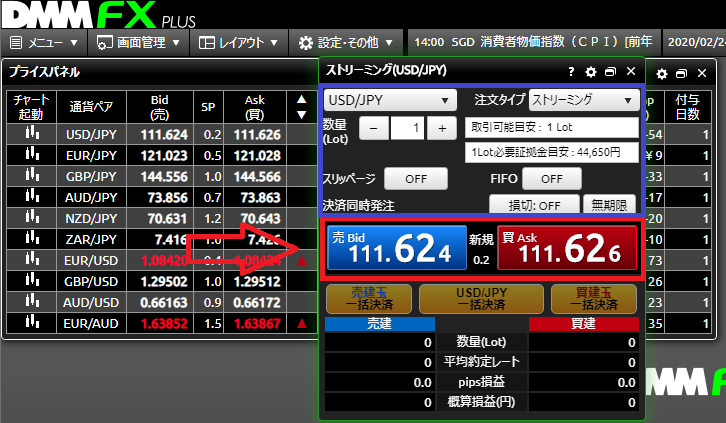Click the 通貨ペア column header
726x423 pixels.
tap(91, 107)
